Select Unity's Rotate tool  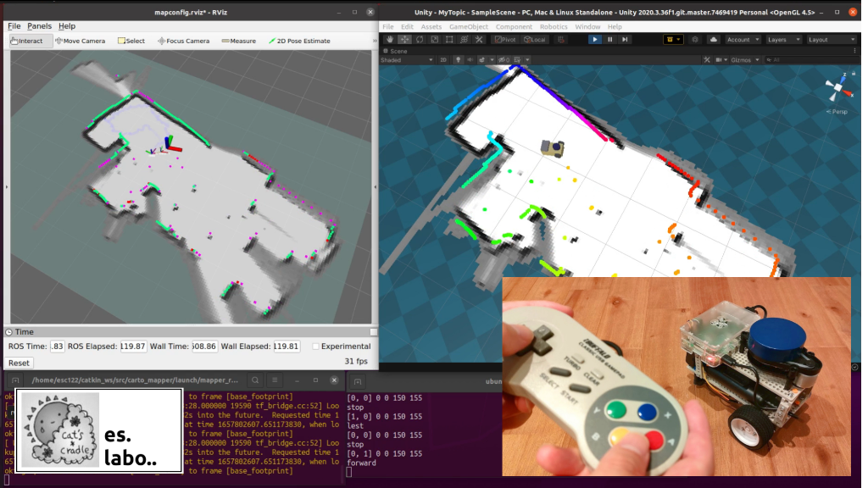click(x=420, y=39)
